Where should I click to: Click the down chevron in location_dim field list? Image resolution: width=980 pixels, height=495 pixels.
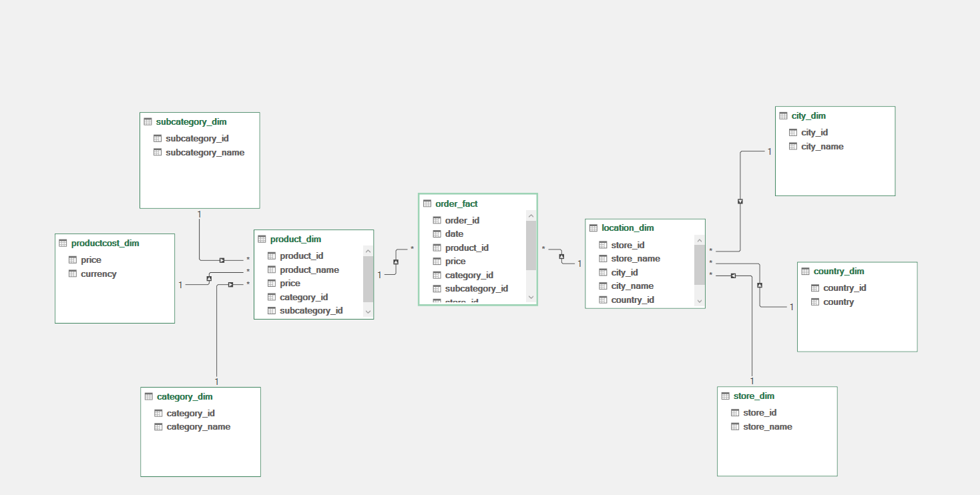coord(700,302)
